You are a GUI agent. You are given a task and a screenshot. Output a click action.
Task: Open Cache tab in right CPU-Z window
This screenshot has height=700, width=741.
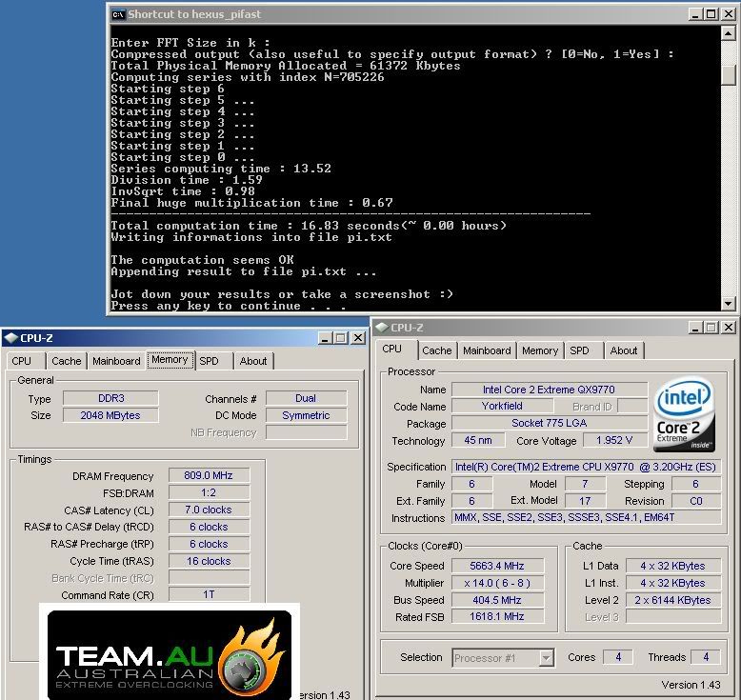(x=436, y=350)
